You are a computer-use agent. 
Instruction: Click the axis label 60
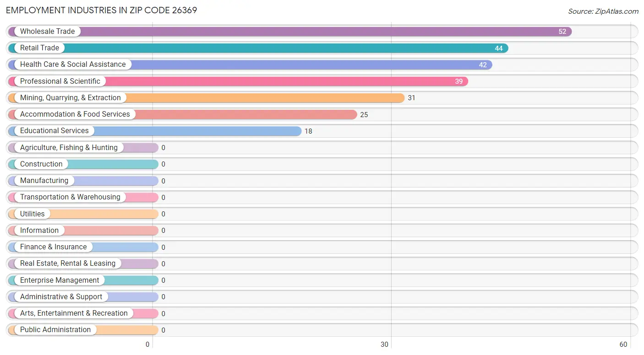click(623, 344)
